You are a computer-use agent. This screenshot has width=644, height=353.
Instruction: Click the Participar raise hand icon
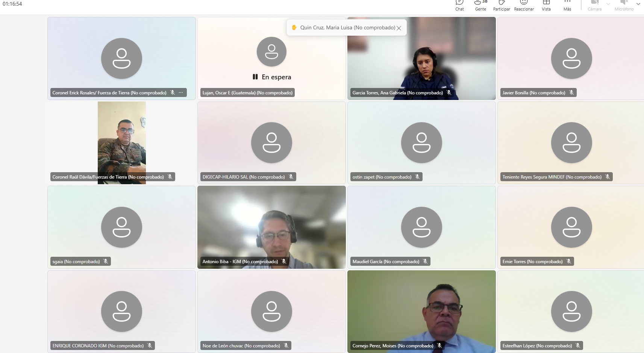tap(502, 5)
